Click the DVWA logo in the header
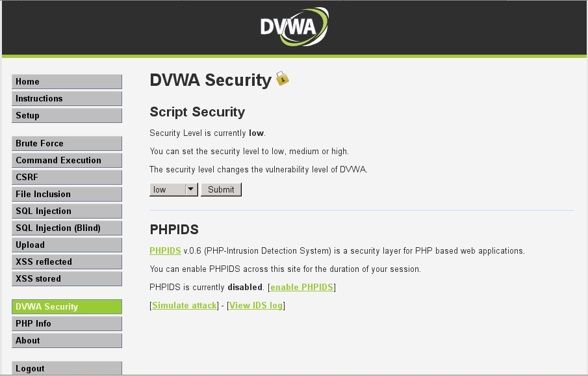Screen dimensions: 588x376 (x=292, y=26)
